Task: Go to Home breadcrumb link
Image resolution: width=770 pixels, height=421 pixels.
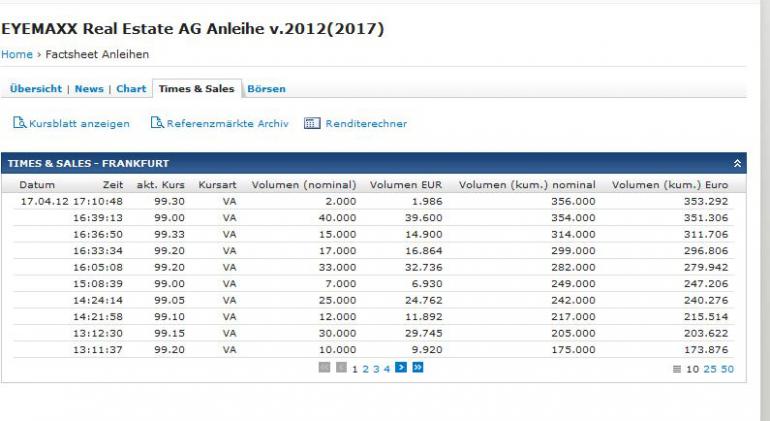Action: pyautogui.click(x=17, y=55)
